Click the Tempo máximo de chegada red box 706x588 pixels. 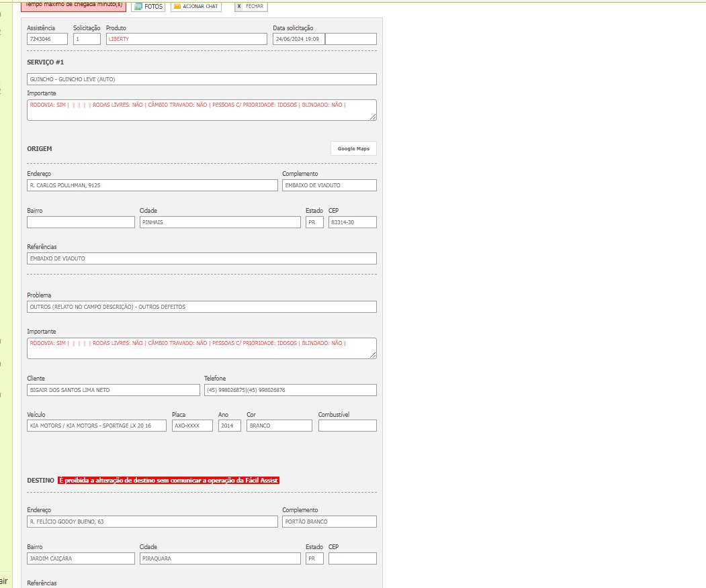(73, 6)
